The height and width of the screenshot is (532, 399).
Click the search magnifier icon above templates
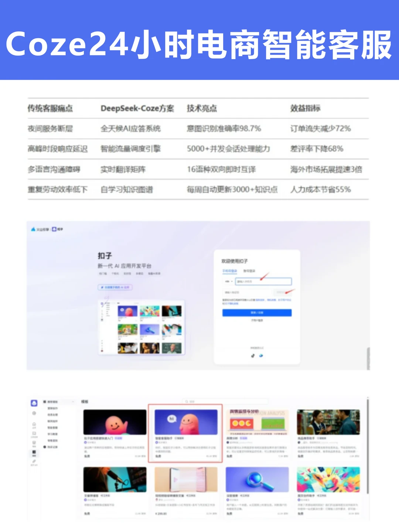coord(187,401)
